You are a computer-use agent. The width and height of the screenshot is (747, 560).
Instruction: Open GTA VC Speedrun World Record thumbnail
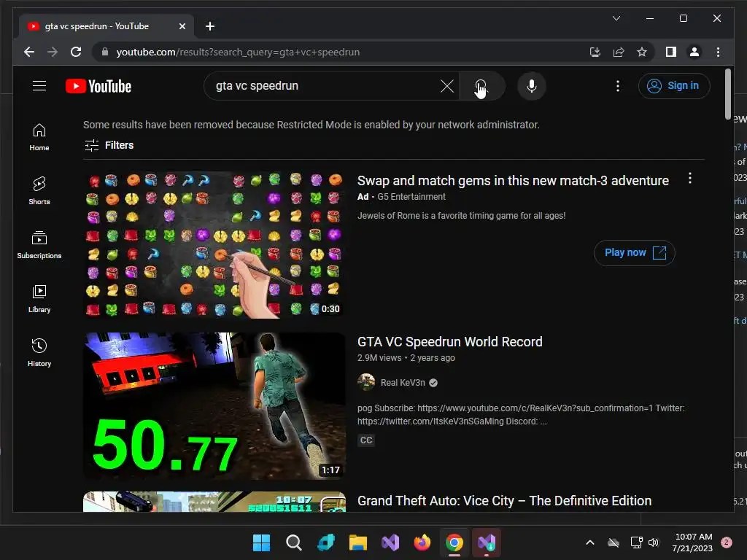(214, 405)
